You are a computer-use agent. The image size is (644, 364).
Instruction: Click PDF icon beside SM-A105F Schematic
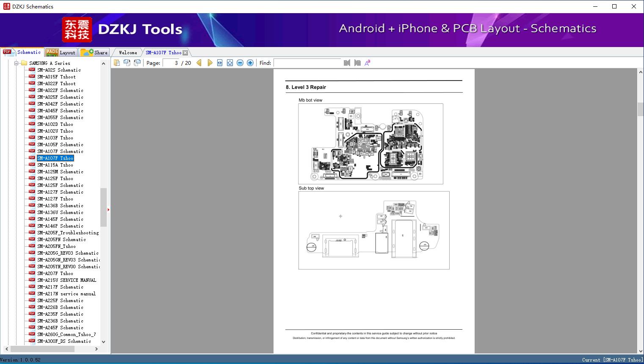click(x=32, y=144)
